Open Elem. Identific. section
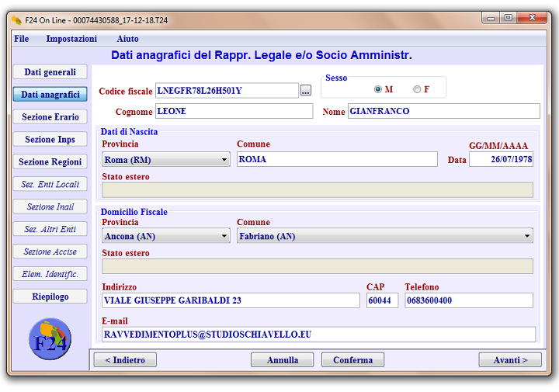559x392 pixels. 50,274
